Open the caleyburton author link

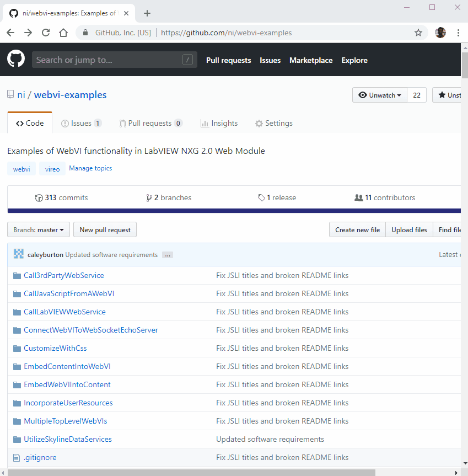tap(46, 255)
